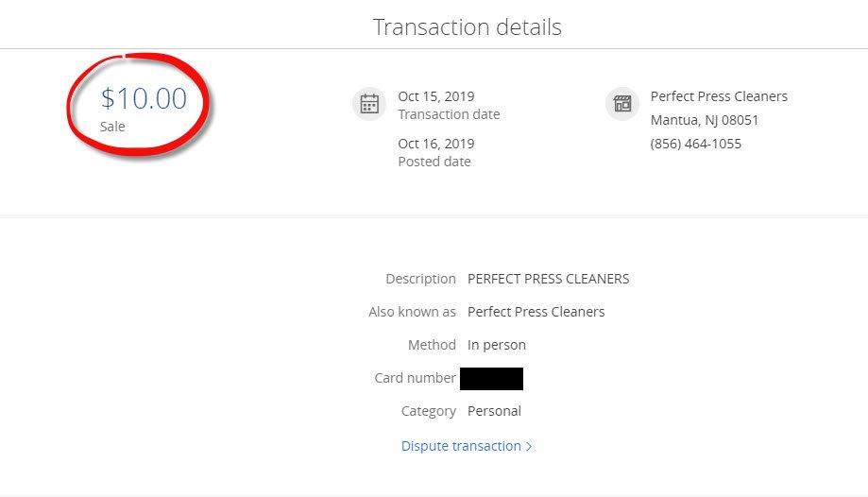The image size is (868, 497).
Task: Click the chevron after Dispute transaction
Action: 529,447
